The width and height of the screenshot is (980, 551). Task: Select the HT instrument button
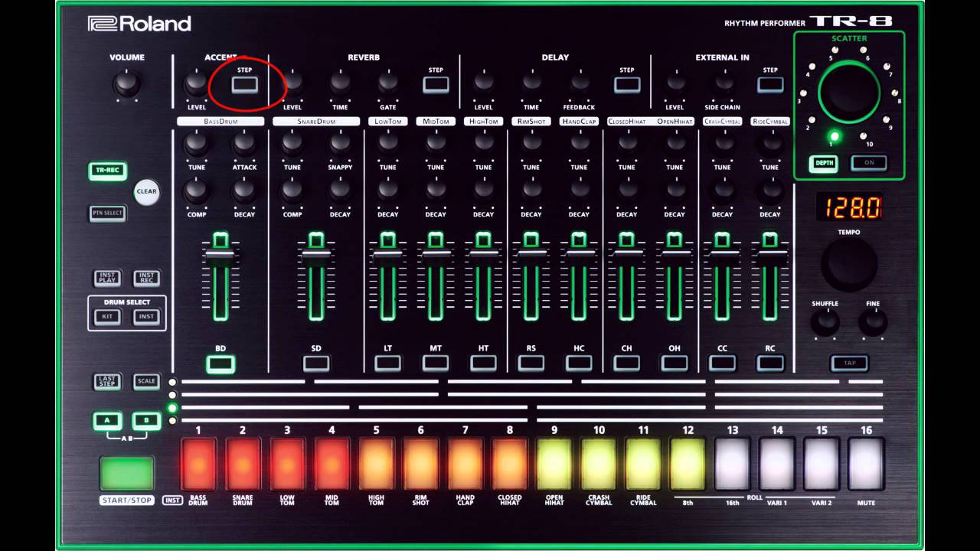point(483,364)
